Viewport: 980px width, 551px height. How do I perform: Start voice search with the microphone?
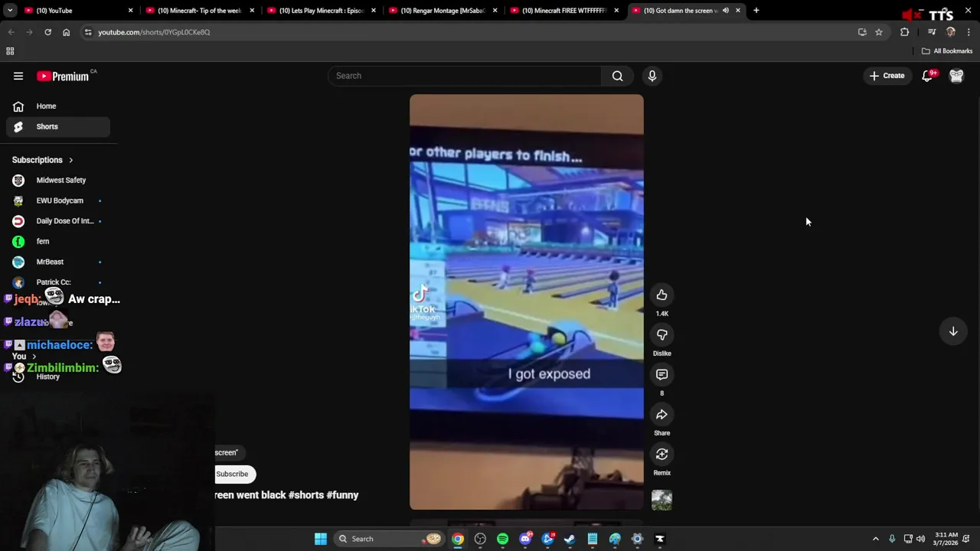coord(652,76)
